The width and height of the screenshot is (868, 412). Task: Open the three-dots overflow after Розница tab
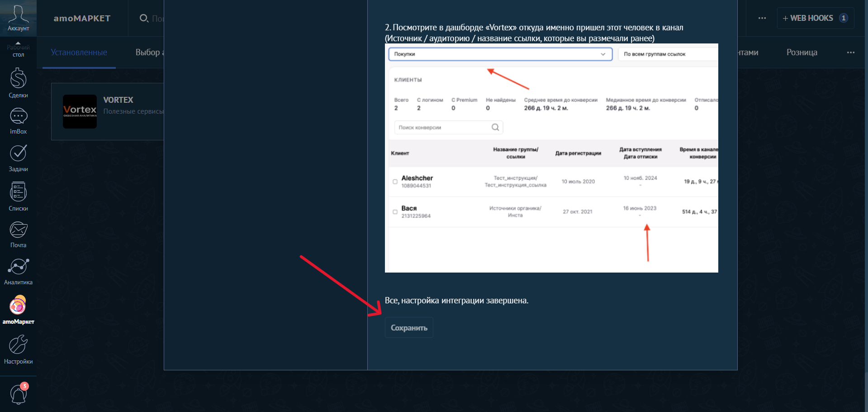[x=851, y=53]
